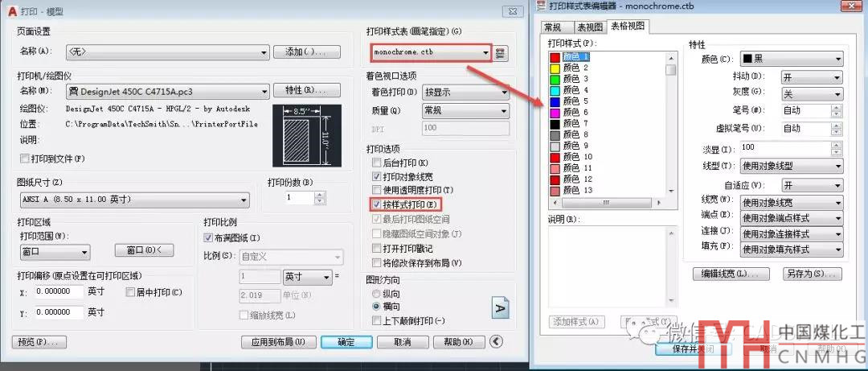Toggle 按样式打印 checkbox
The width and height of the screenshot is (868, 371).
tap(376, 204)
